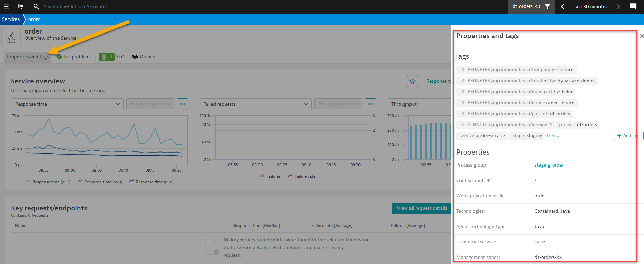Click the dashboards monitor icon
Viewport: 644px width, 264px height.
(21, 6)
